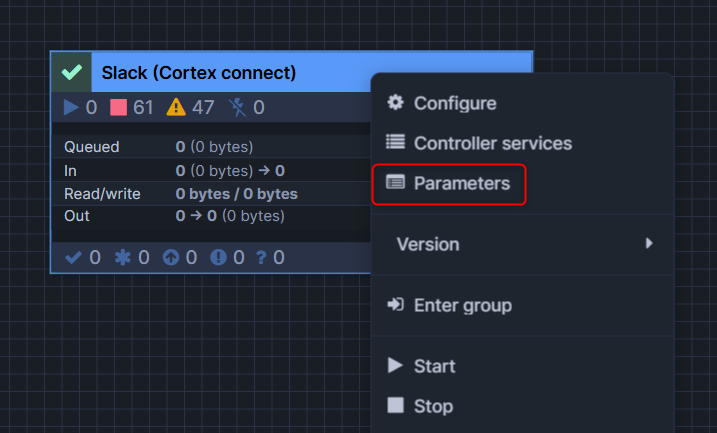Click the stale version up-arrow icon
The width and height of the screenshot is (717, 433).
[x=170, y=257]
